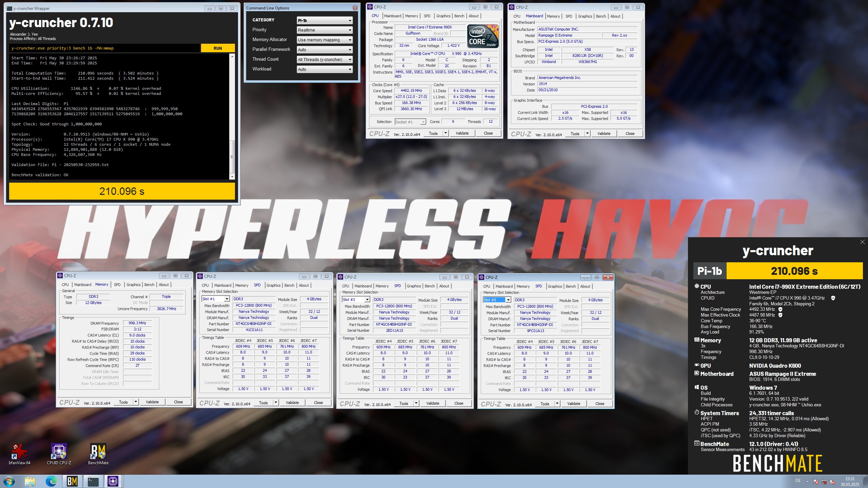This screenshot has height=488, width=868.
Task: Click the y-cruncher command line input field
Action: pos(104,48)
